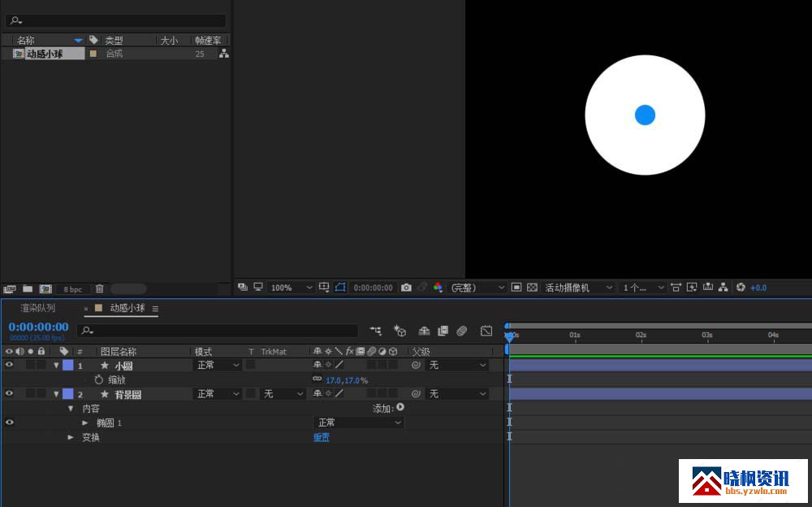Click the pixel aspect ratio correction icon
This screenshot has width=812, height=507.
676,287
